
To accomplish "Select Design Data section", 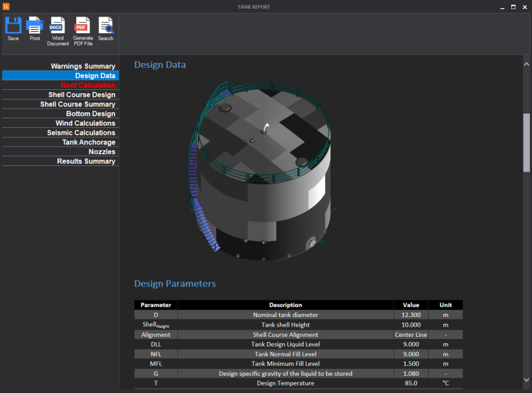I will 60,75.
